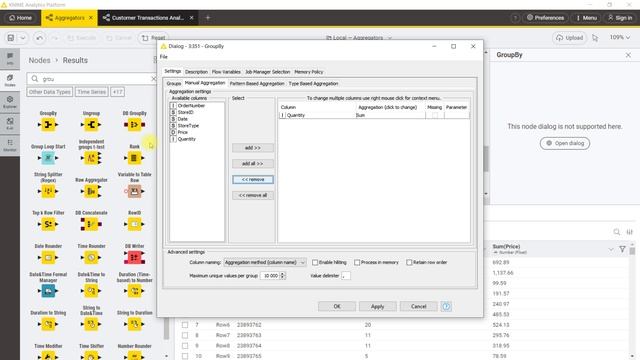Select OrderNumber in Available columns list
Screen dimensions: 640x360
pyautogui.click(x=191, y=106)
